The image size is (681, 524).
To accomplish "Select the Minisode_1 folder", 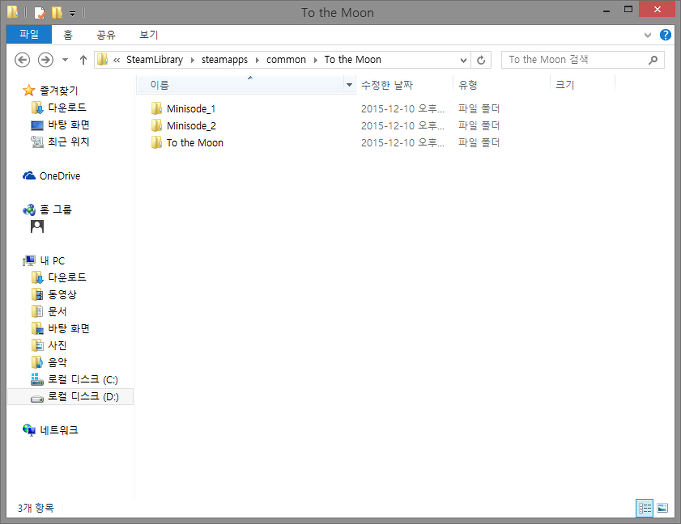I will click(191, 109).
